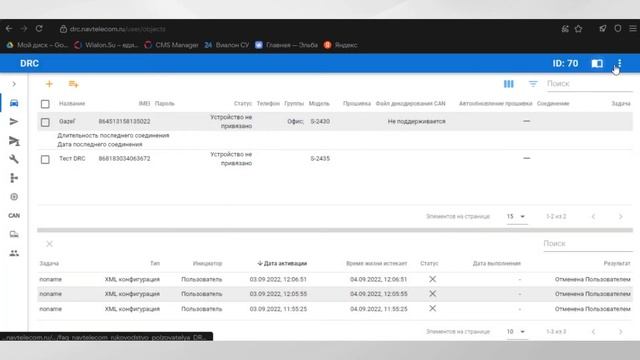Screen dimensions: 640x360
Task: Open the wrench tools sidebar icon
Action: click(x=14, y=159)
